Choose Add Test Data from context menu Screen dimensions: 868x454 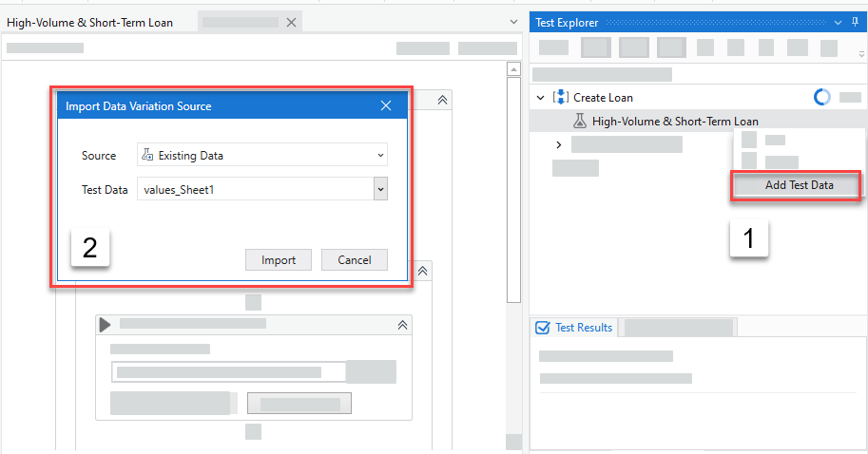tap(799, 185)
